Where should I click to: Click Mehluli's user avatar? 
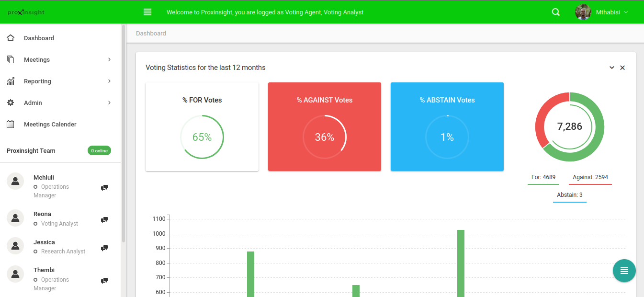pos(15,181)
